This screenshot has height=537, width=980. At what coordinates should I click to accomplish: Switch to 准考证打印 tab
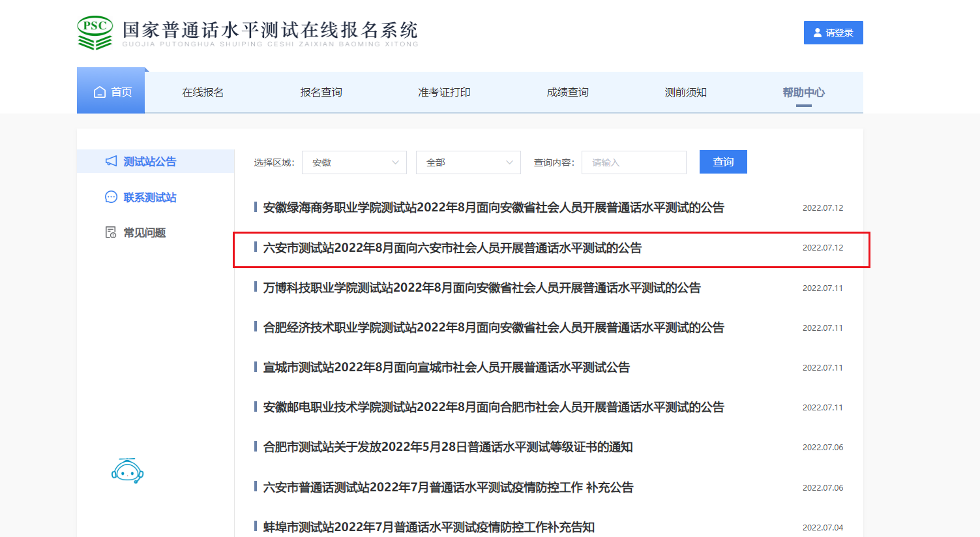pyautogui.click(x=444, y=93)
